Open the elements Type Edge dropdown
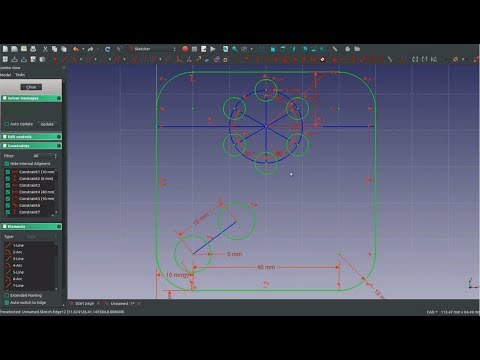The width and height of the screenshot is (480, 360). pyautogui.click(x=41, y=237)
